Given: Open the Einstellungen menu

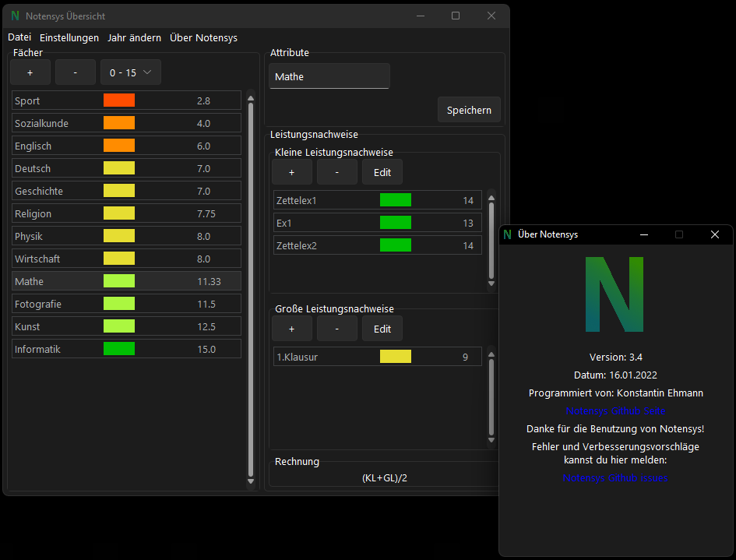Looking at the screenshot, I should tap(69, 37).
